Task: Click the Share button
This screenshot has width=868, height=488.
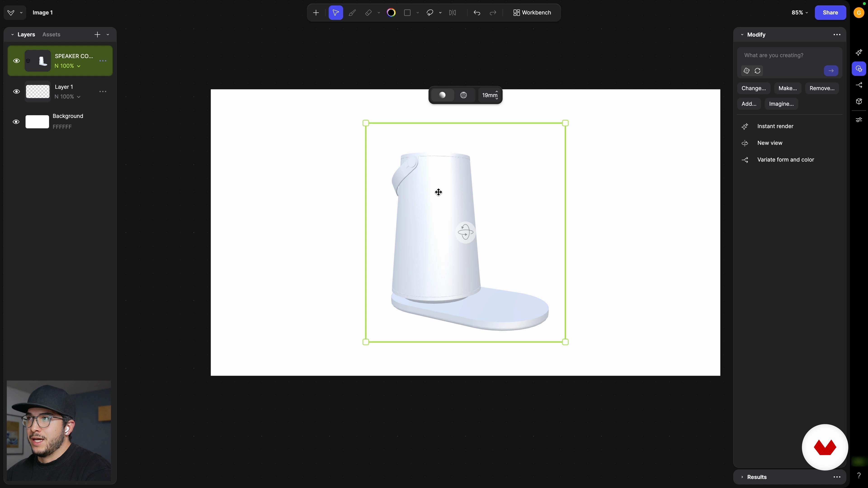Action: 830,12
